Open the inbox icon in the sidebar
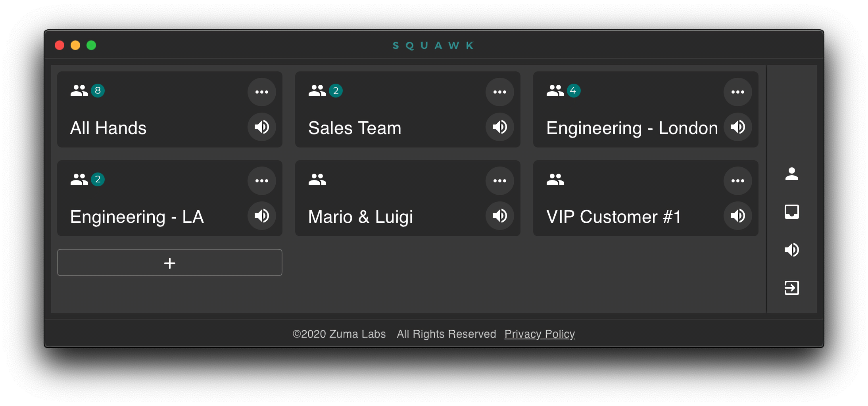868x406 pixels. [791, 212]
